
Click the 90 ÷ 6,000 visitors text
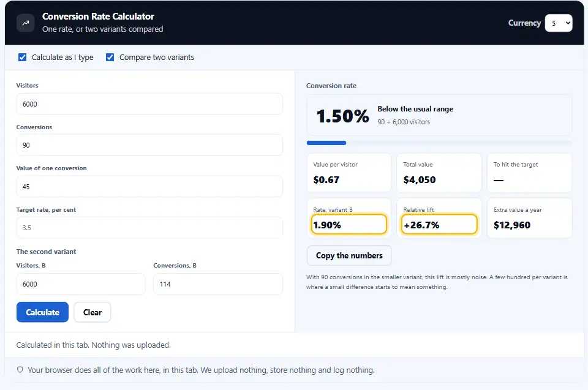coord(404,122)
